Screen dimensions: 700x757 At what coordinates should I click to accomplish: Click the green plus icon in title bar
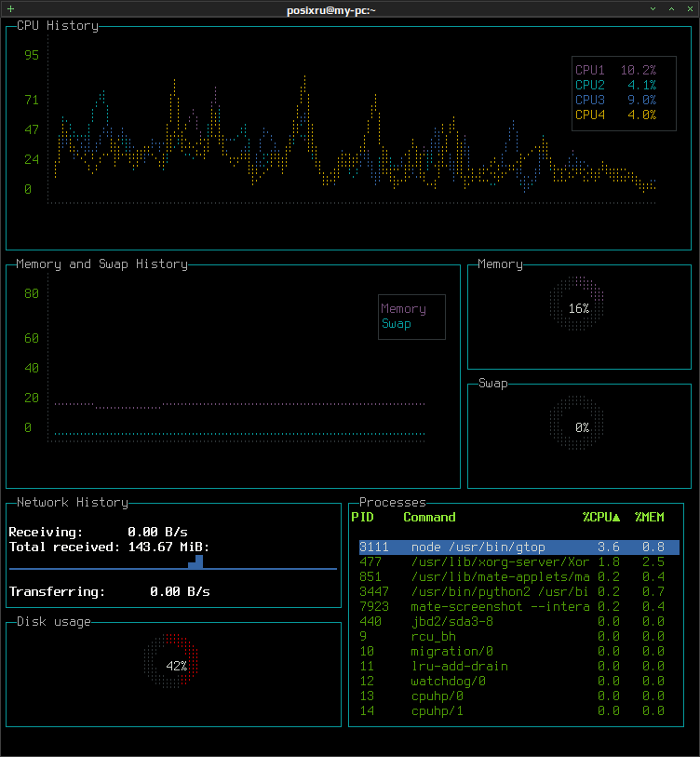pyautogui.click(x=10, y=8)
